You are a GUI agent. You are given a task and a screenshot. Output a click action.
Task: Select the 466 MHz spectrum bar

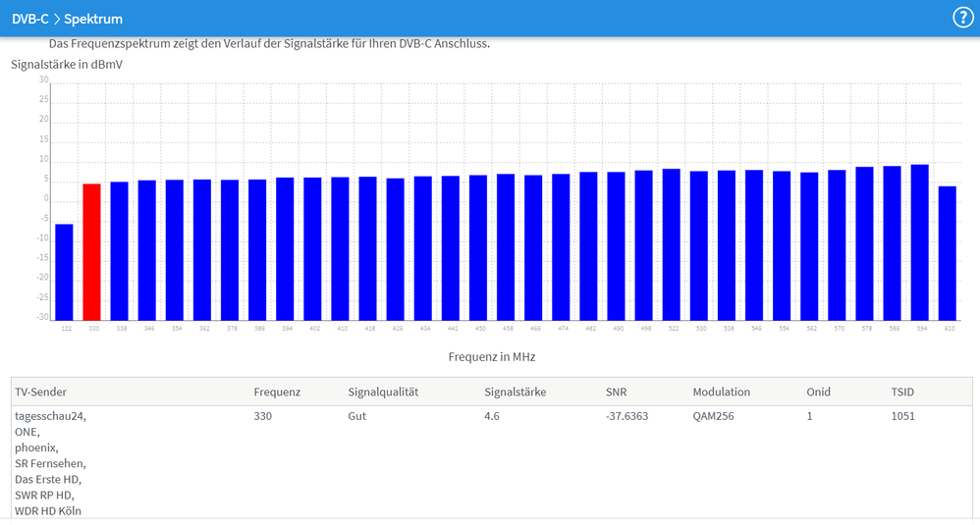pos(533,248)
